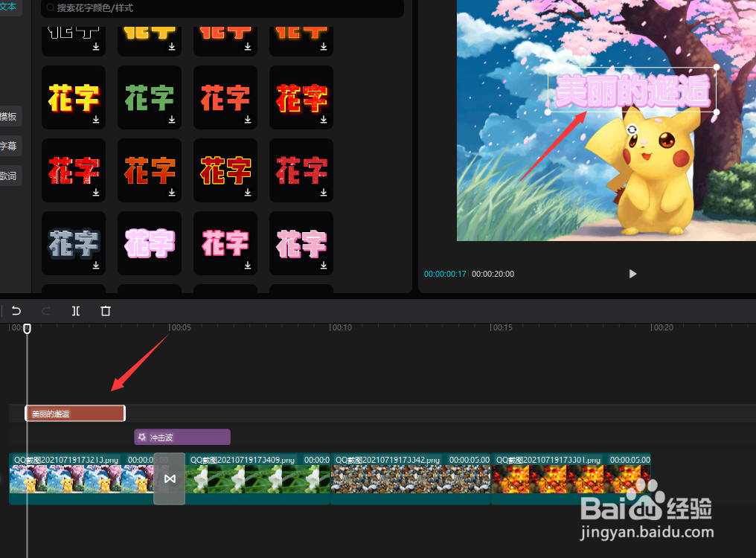Download the partially visible white-outline 花字 in top row

click(96, 46)
